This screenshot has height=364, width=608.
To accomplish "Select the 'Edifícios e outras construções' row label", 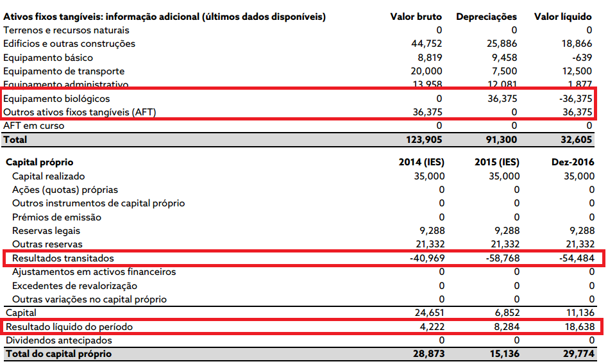I will pos(69,44).
